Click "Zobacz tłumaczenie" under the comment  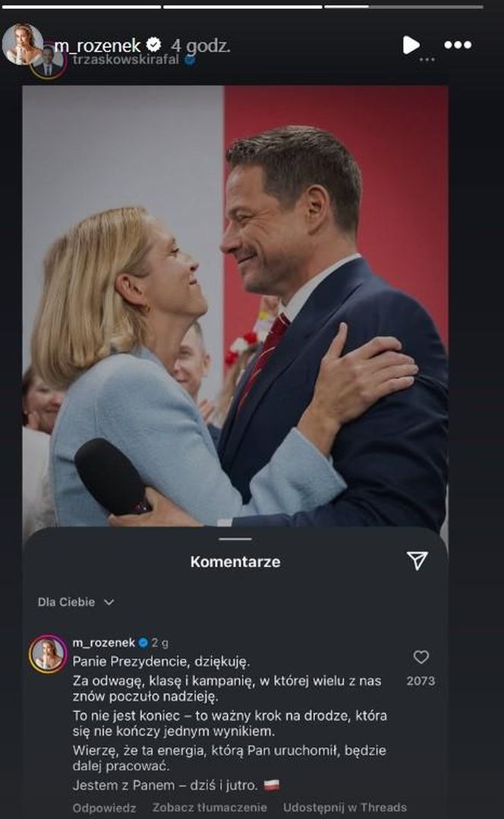[x=209, y=808]
